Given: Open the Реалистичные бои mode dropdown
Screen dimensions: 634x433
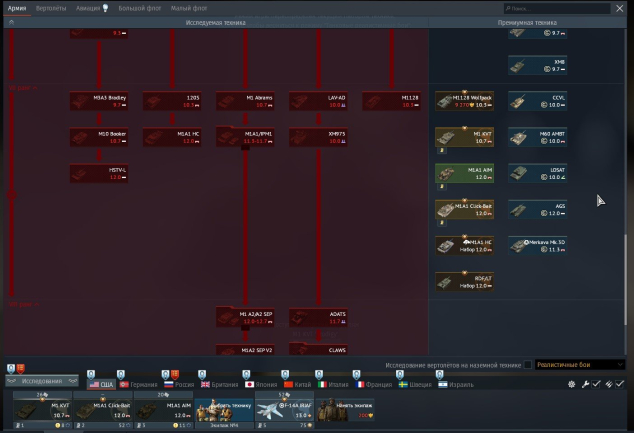Looking at the screenshot, I should coord(583,365).
